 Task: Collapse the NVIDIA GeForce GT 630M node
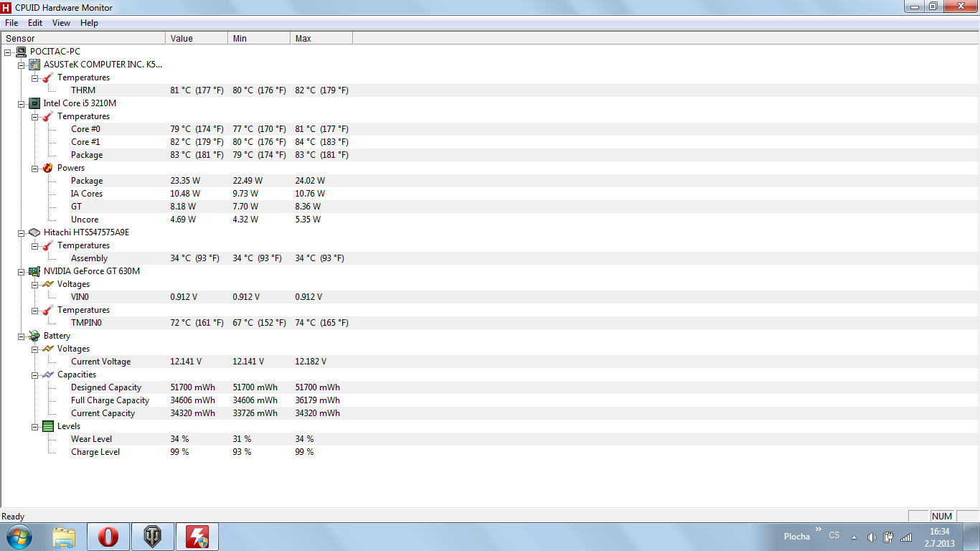click(22, 271)
